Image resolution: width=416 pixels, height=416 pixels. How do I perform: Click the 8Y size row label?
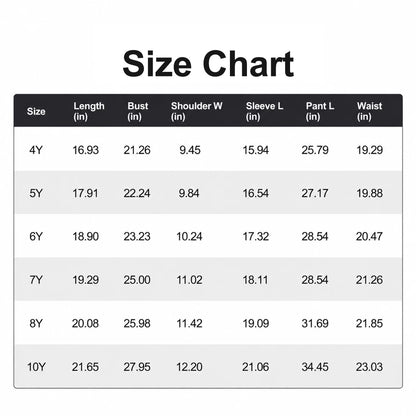[x=36, y=323]
